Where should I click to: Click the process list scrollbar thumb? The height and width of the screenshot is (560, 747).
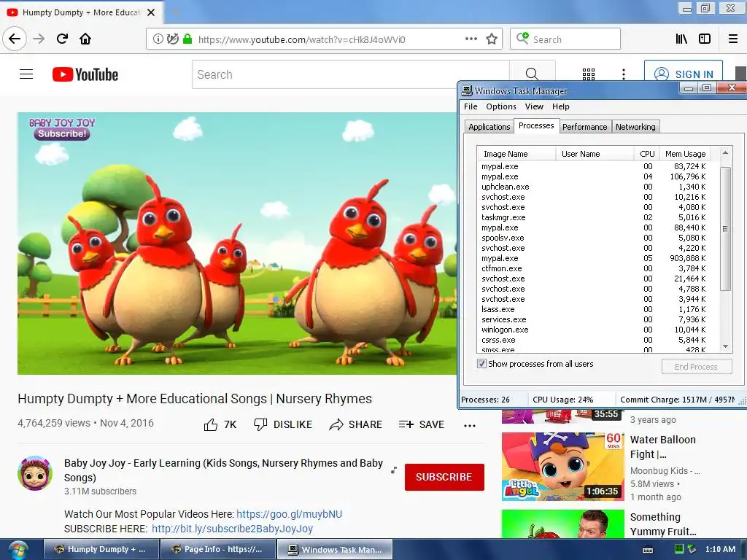click(725, 228)
